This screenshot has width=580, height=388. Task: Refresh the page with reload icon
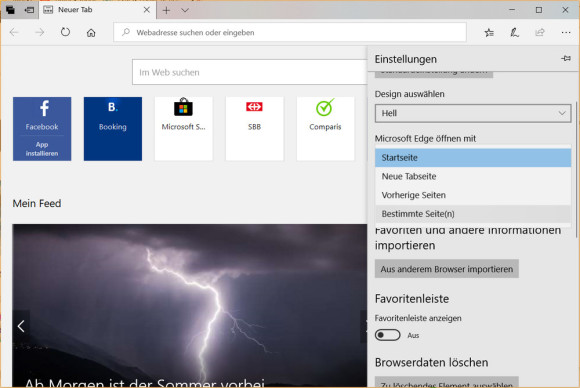(x=65, y=33)
